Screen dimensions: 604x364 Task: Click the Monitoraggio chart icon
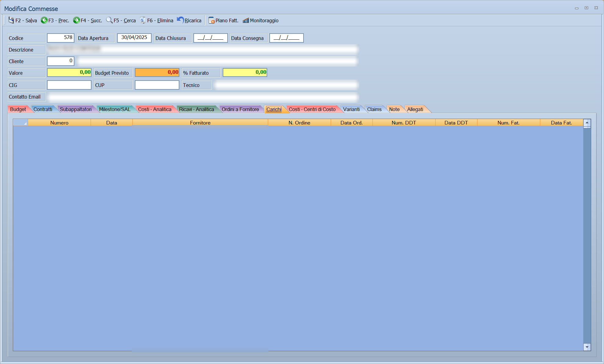pos(246,20)
